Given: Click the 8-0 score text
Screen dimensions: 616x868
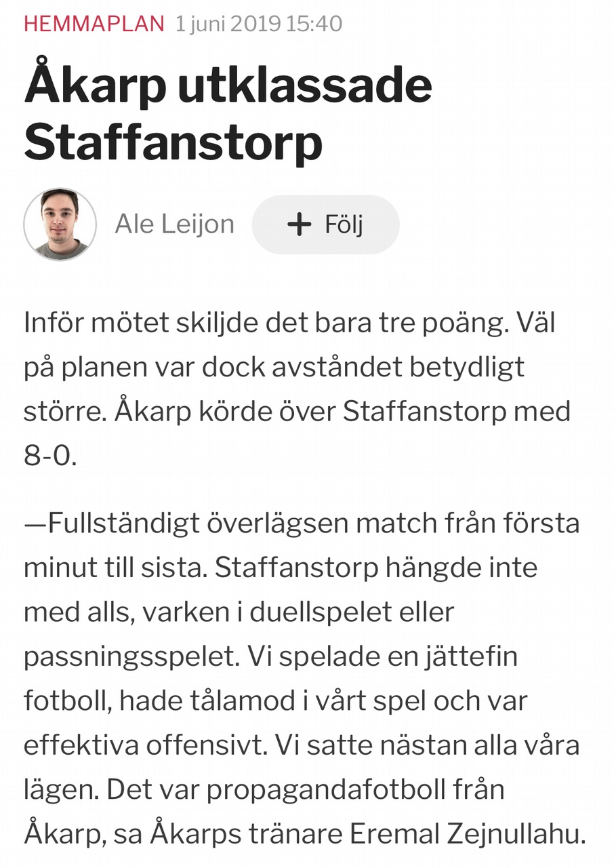Looking at the screenshot, I should [x=49, y=455].
